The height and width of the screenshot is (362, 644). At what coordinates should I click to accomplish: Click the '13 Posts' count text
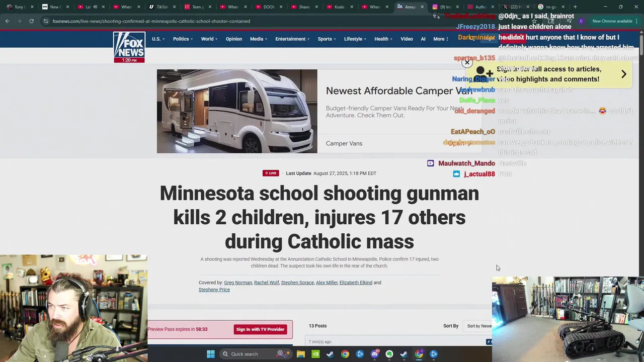click(317, 326)
